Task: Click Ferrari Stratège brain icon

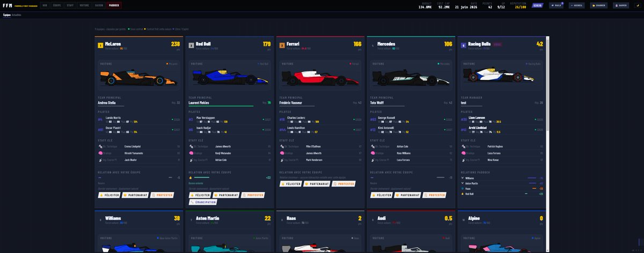Action: (x=282, y=153)
